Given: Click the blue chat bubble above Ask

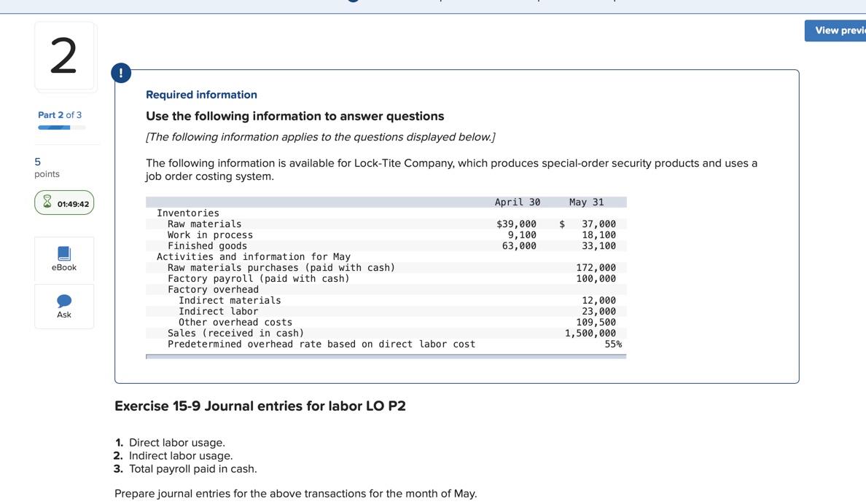Looking at the screenshot, I should 63,300.
